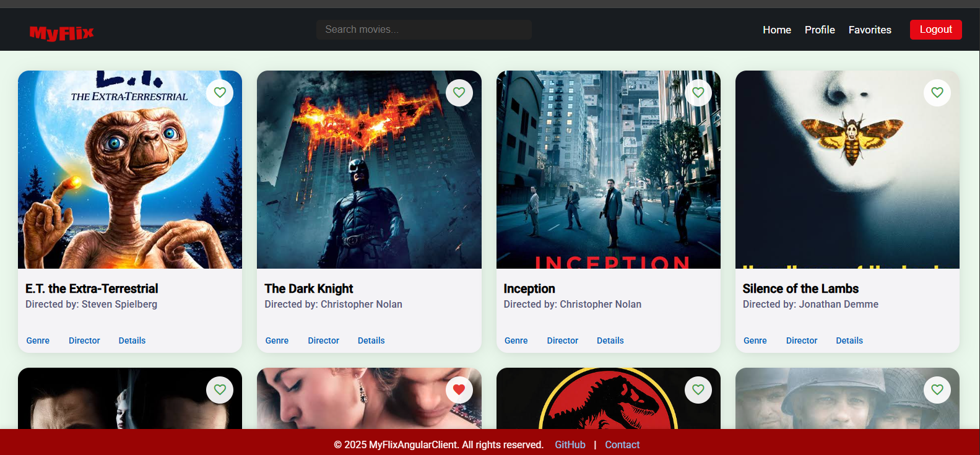Open Details for The Dark Knight

pyautogui.click(x=371, y=340)
